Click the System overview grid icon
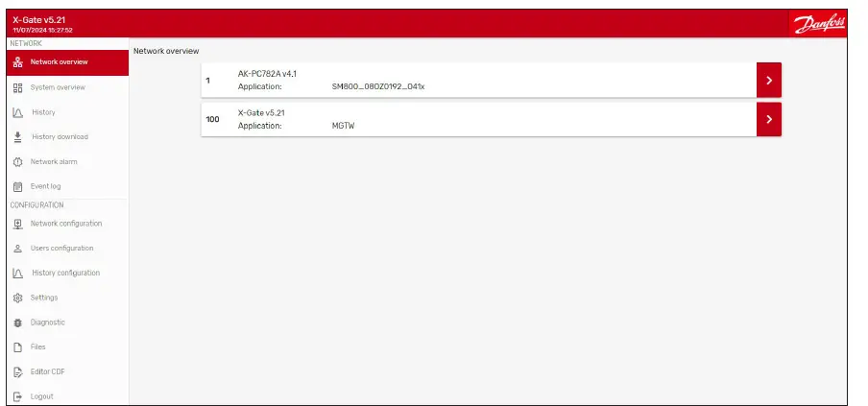Image resolution: width=868 pixels, height=406 pixels. 17,87
